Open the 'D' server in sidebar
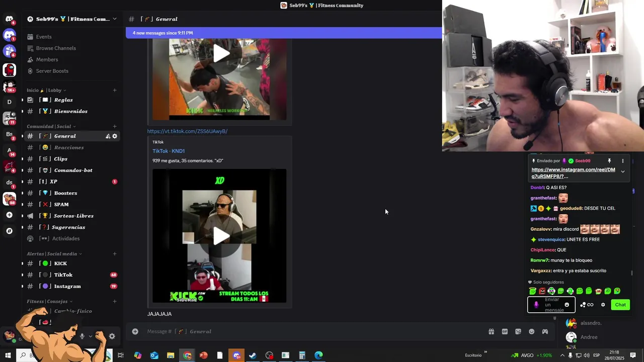This screenshot has width=644, height=362. tap(9, 102)
